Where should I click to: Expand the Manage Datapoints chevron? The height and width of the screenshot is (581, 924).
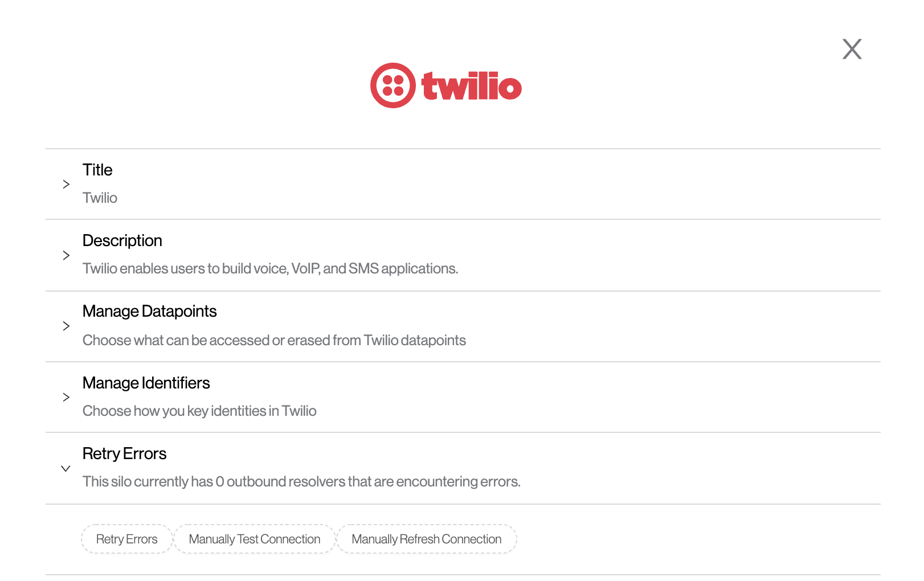tap(66, 326)
